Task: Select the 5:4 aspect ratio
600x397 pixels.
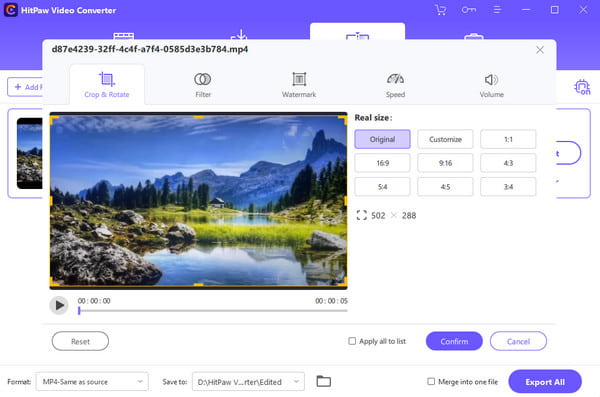Action: [x=382, y=187]
